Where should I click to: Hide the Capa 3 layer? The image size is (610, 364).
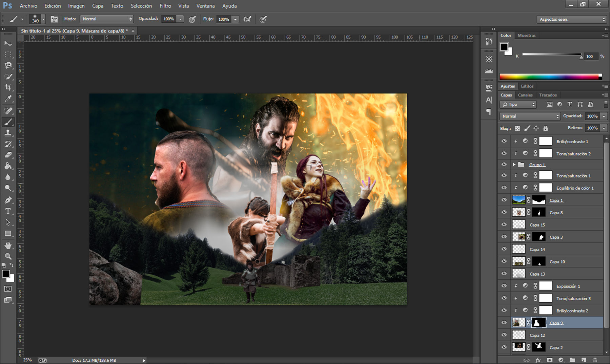tap(504, 237)
